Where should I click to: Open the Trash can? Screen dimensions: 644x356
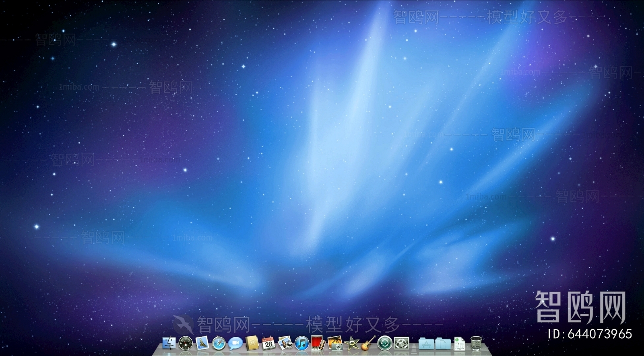[476, 343]
